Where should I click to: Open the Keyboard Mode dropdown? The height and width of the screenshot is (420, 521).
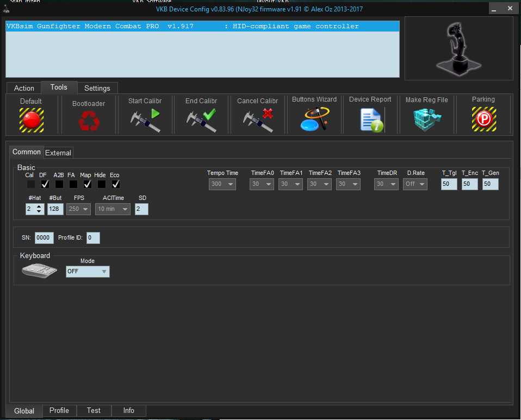coord(88,272)
